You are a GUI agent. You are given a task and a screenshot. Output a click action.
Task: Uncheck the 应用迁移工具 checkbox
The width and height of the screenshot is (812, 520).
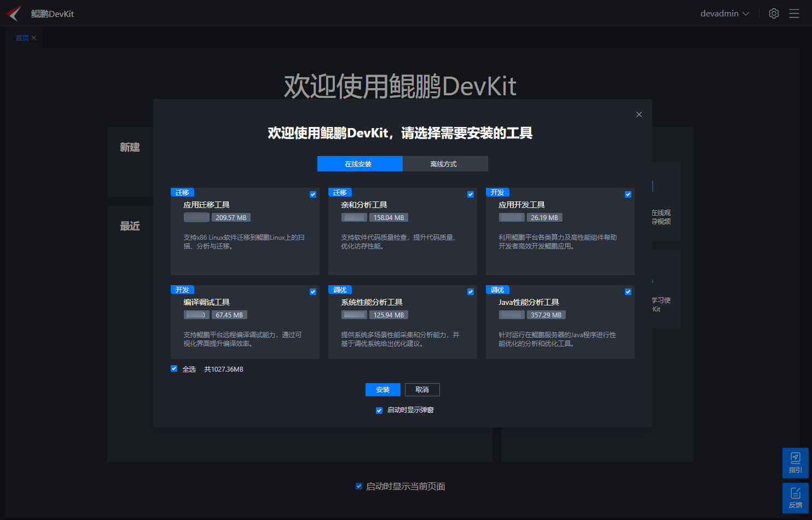coord(313,194)
